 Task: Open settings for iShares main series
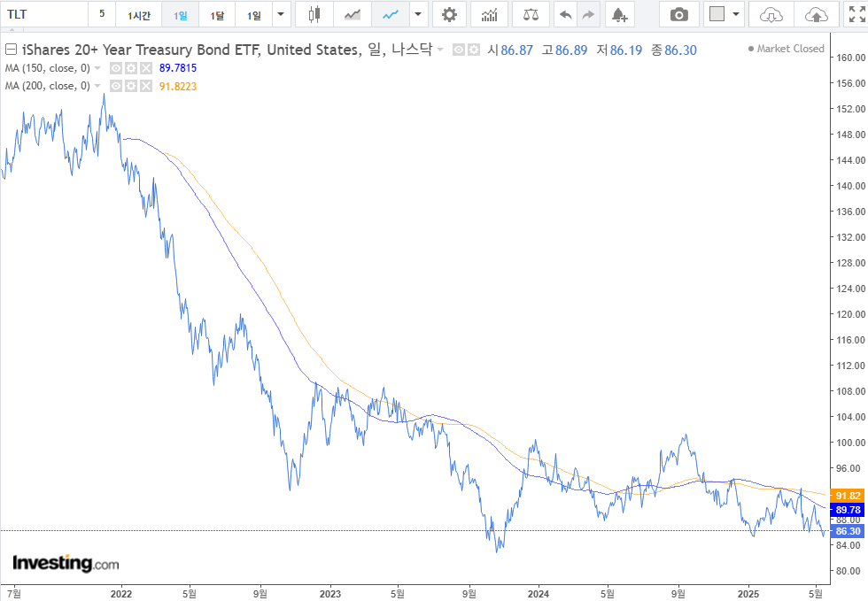click(x=473, y=50)
